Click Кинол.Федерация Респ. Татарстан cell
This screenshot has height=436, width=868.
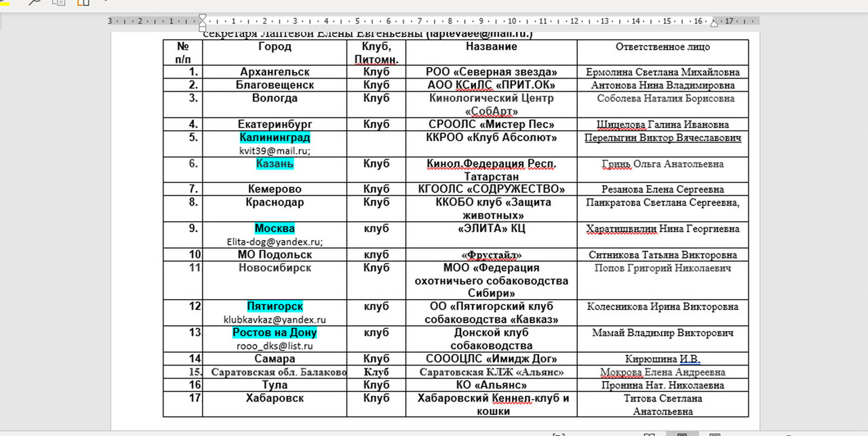492,170
